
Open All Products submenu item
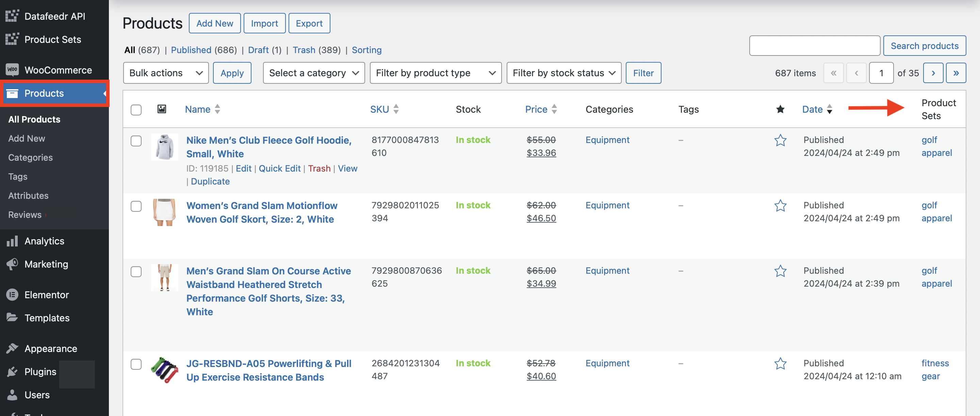click(34, 119)
